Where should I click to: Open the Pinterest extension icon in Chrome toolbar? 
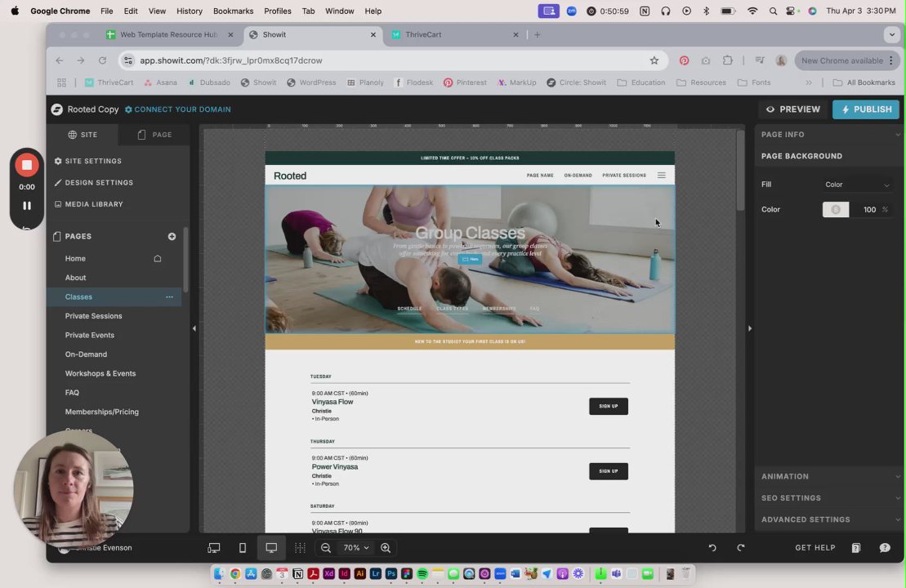(684, 60)
